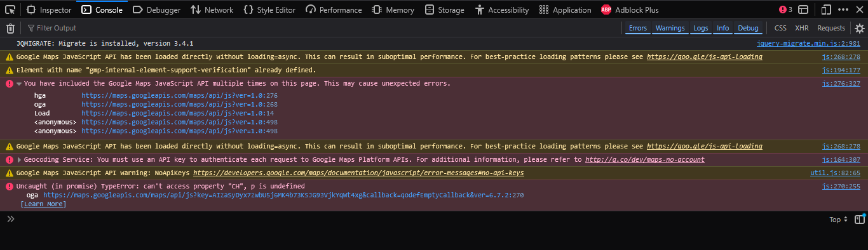Open the jquery-migrate.min.js:2:981 source link

pos(808,44)
